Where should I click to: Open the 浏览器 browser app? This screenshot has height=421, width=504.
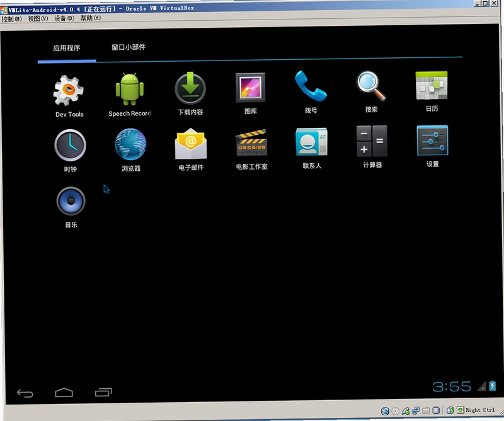[x=130, y=144]
